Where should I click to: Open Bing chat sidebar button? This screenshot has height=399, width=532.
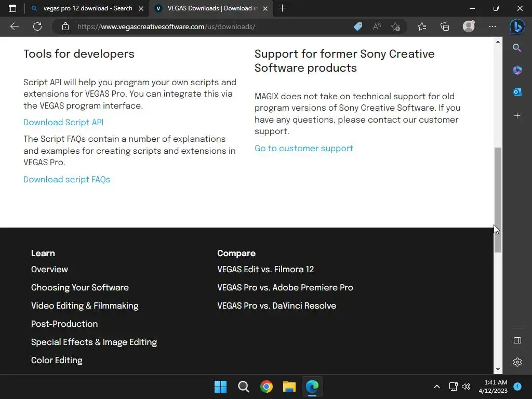(x=517, y=26)
